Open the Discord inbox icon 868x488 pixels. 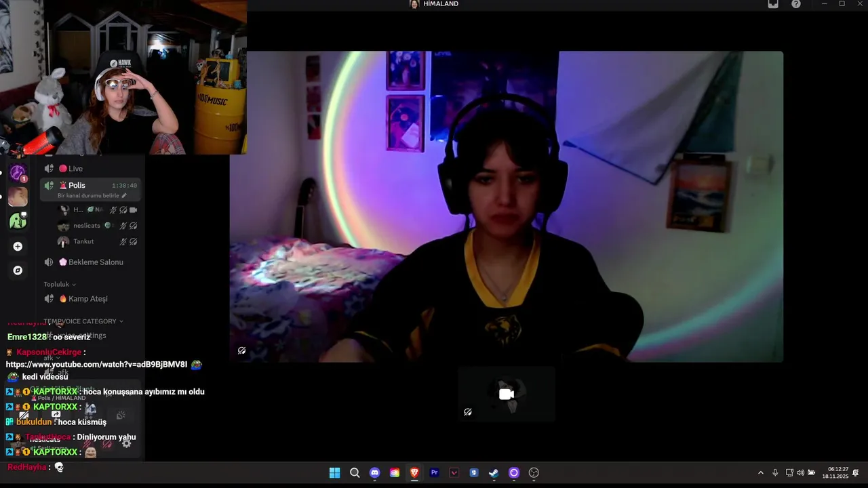pyautogui.click(x=773, y=4)
